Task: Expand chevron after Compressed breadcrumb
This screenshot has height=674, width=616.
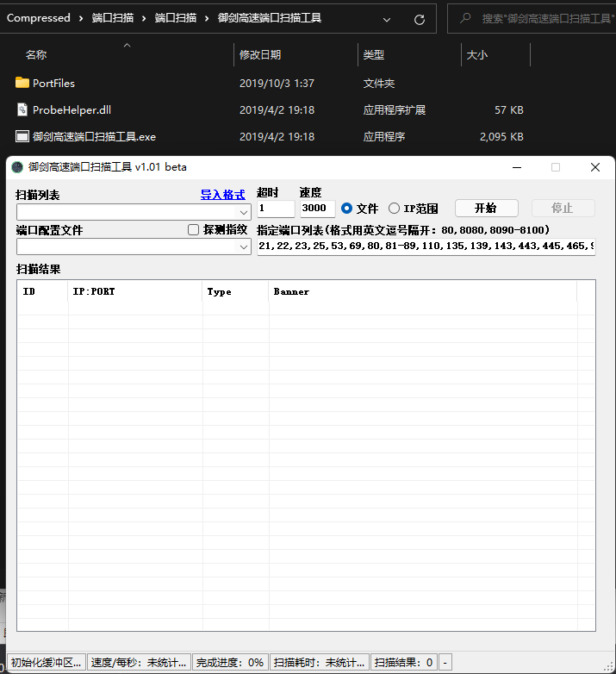Action: [81, 18]
